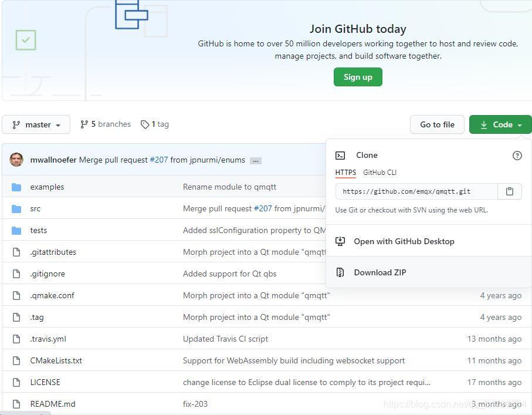Click the file icon beside .travis.yml
Viewport: 532px width, 415px height.
click(16, 339)
